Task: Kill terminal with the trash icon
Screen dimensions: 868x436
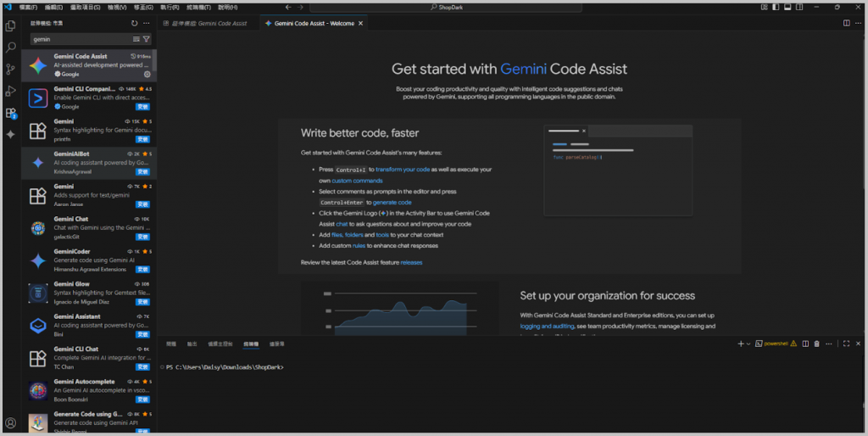Action: coord(816,344)
